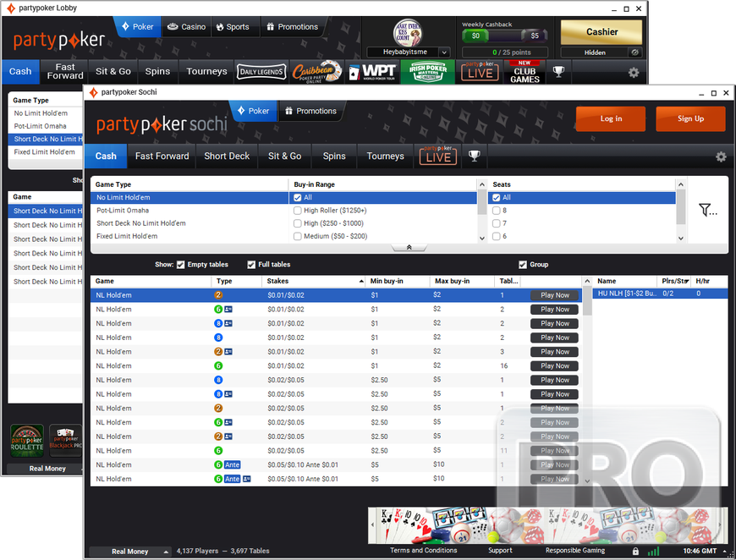Click green 6-seat icon in the 16-tables row
The height and width of the screenshot is (560, 736).
point(218,365)
